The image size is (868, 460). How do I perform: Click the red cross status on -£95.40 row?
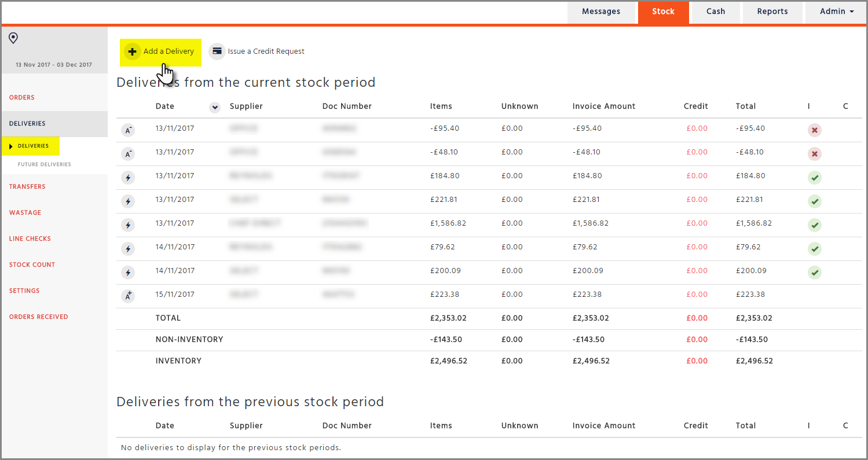(815, 130)
